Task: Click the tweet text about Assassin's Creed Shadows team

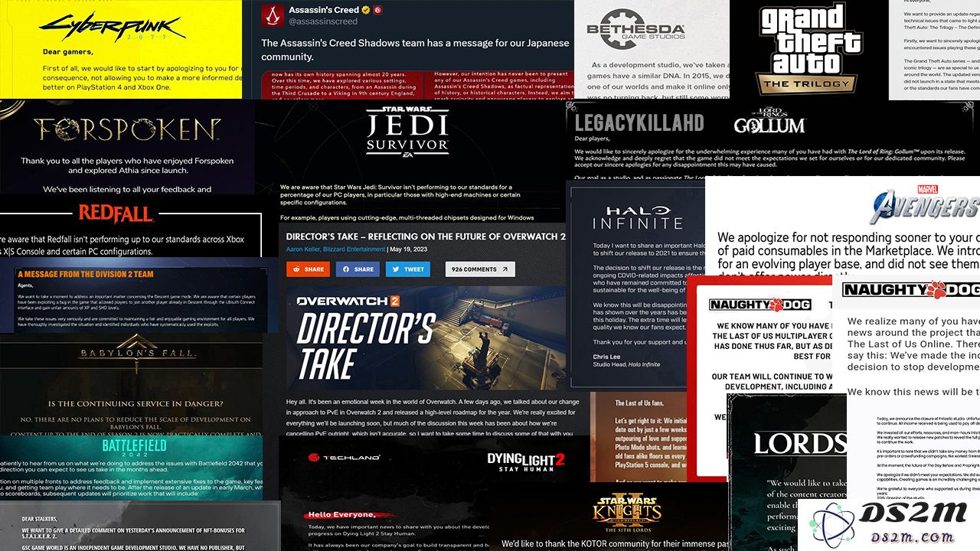Action: (x=414, y=50)
